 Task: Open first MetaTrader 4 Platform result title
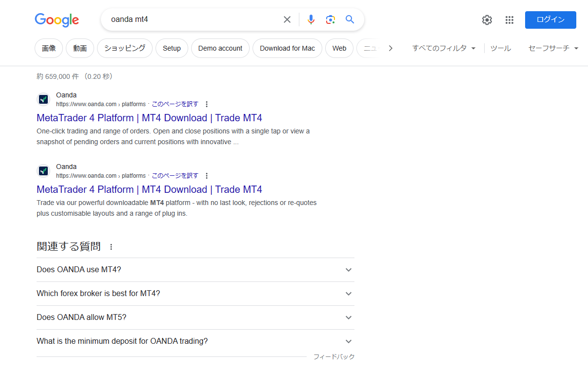(x=149, y=118)
